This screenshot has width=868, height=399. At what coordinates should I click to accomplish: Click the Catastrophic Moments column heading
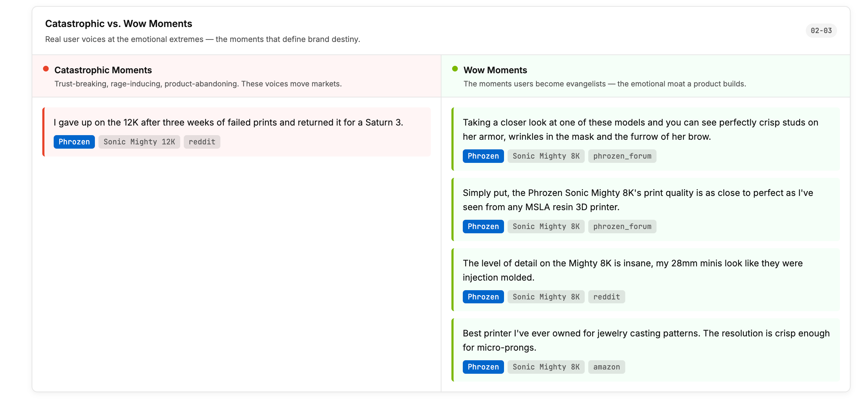click(x=103, y=70)
